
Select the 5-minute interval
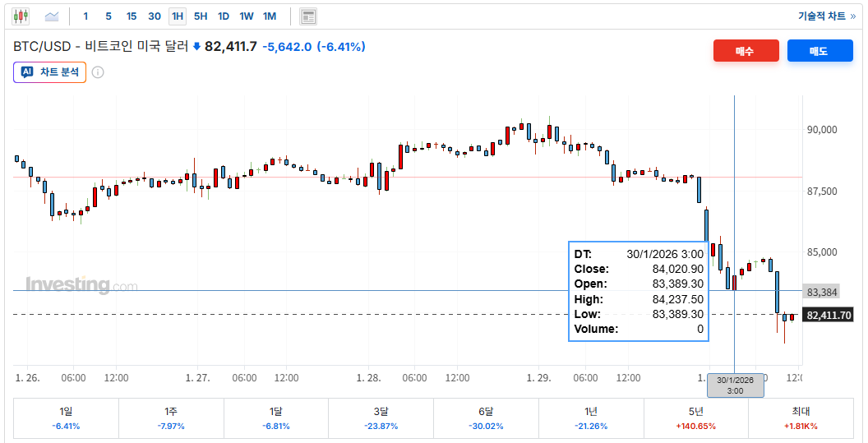point(108,16)
